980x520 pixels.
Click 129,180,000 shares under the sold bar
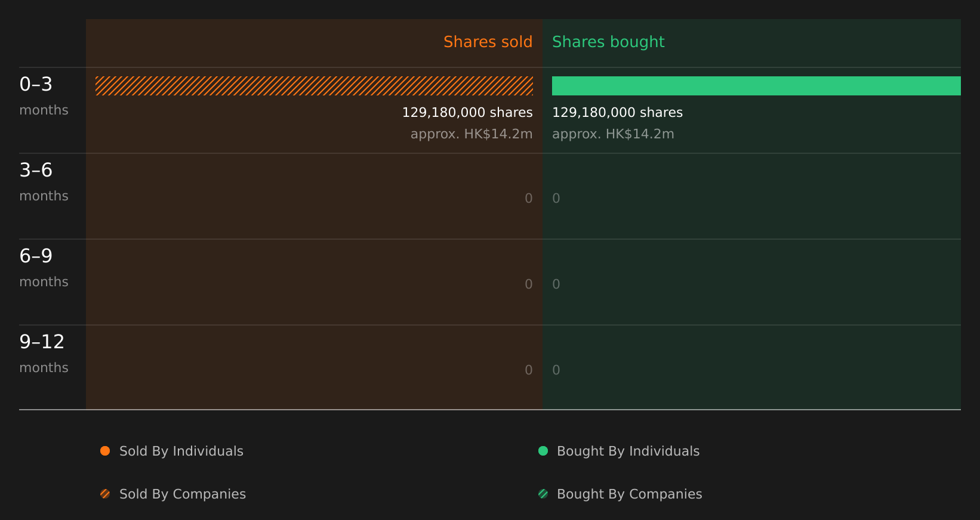[x=467, y=113]
